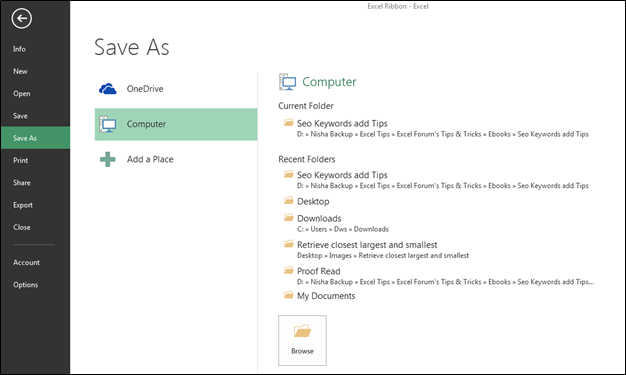
Task: Open Excel Options
Action: (35, 285)
